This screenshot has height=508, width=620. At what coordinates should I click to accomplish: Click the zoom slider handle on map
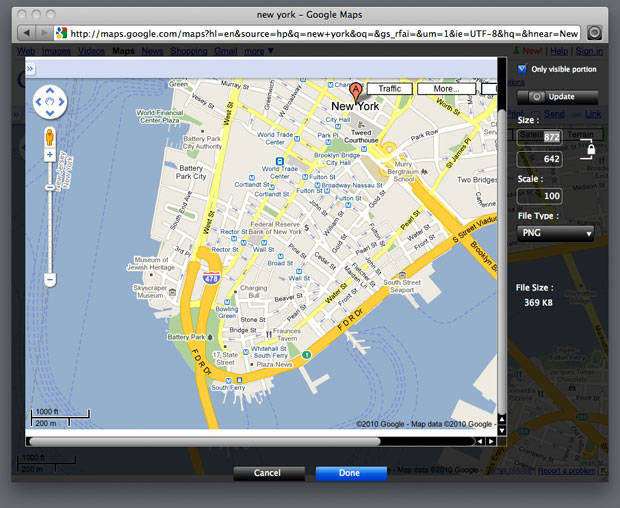pyautogui.click(x=49, y=185)
